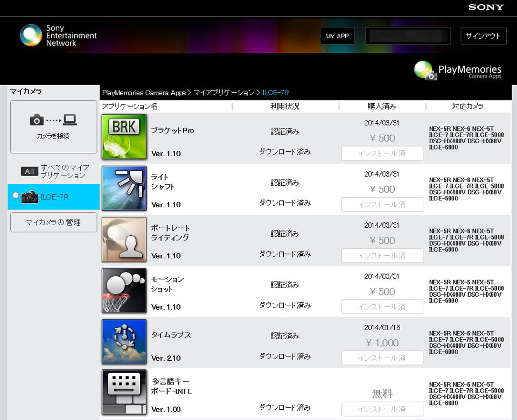
Task: Click インストール済 button for ブラケット Pro
Action: (x=382, y=153)
